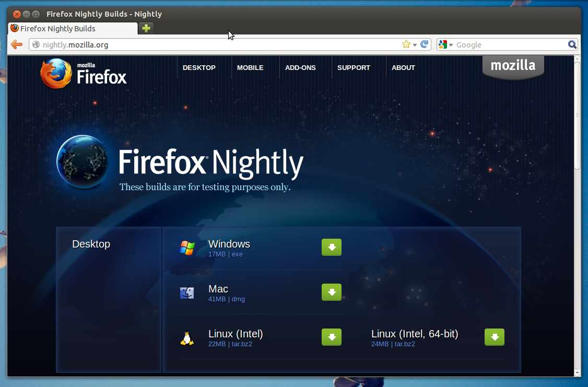Download the Linux (Intel) build with the green arrow
The image size is (588, 387).
click(332, 337)
